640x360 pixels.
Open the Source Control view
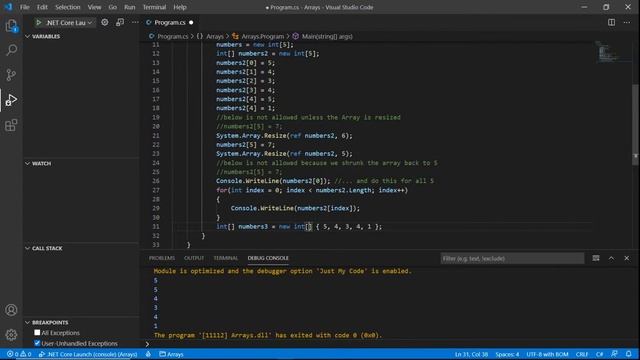[x=11, y=75]
